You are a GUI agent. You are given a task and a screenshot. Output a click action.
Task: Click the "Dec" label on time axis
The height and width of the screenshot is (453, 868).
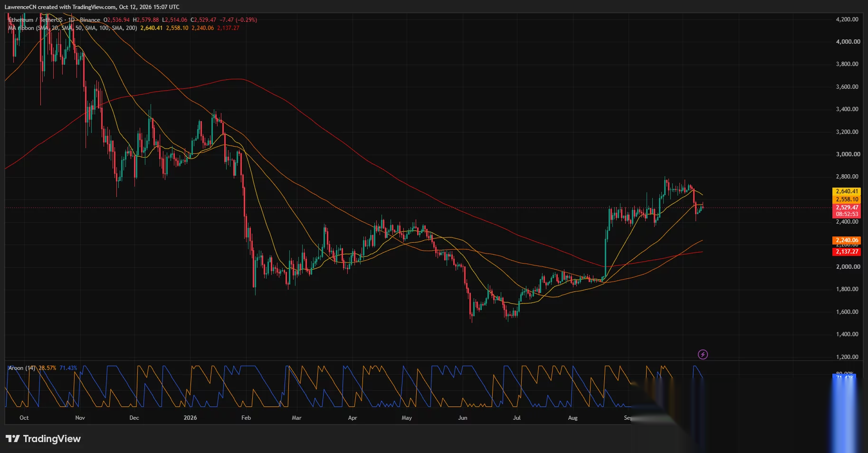tap(134, 418)
